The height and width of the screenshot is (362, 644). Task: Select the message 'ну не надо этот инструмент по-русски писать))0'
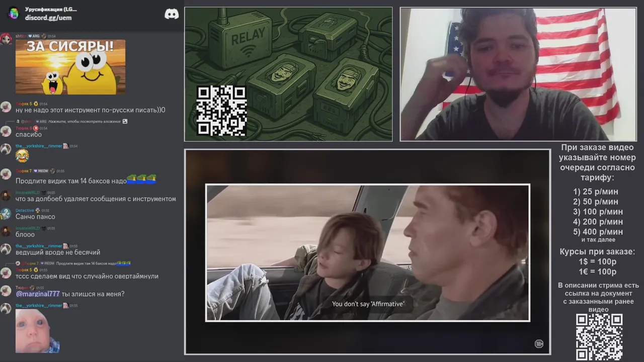pyautogui.click(x=91, y=110)
